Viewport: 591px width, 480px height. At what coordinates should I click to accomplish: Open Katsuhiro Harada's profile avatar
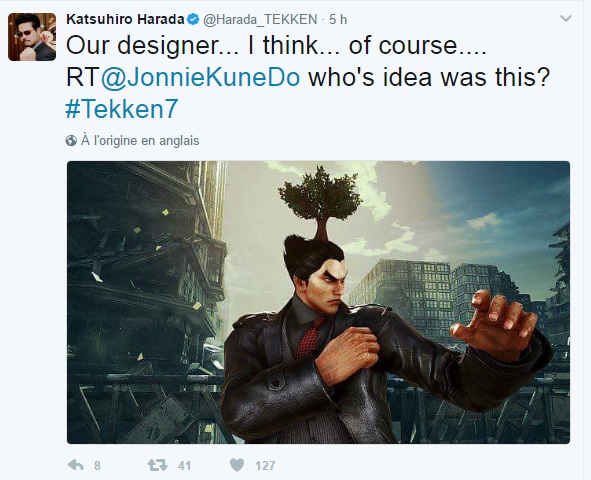click(32, 37)
